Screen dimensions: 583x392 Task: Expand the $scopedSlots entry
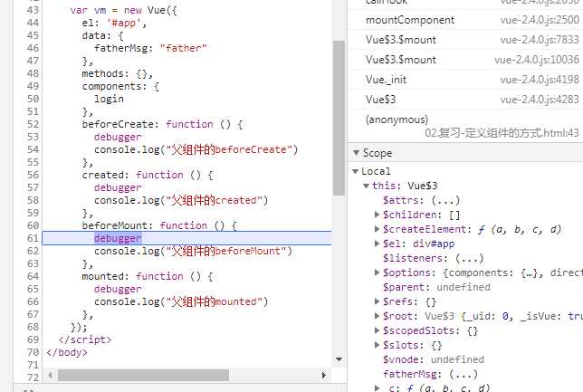click(x=377, y=330)
